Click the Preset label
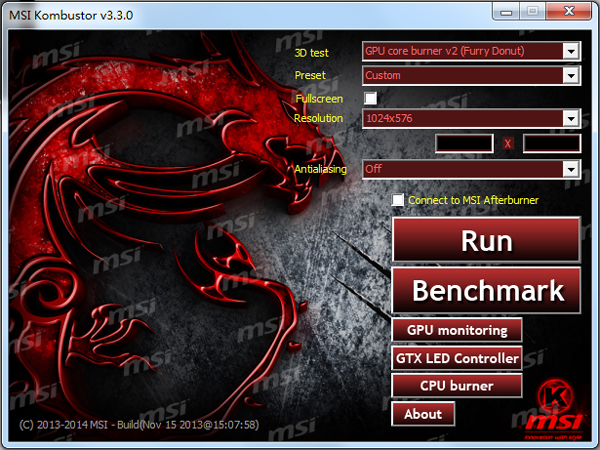Screen dimensions: 600x450 [310, 75]
